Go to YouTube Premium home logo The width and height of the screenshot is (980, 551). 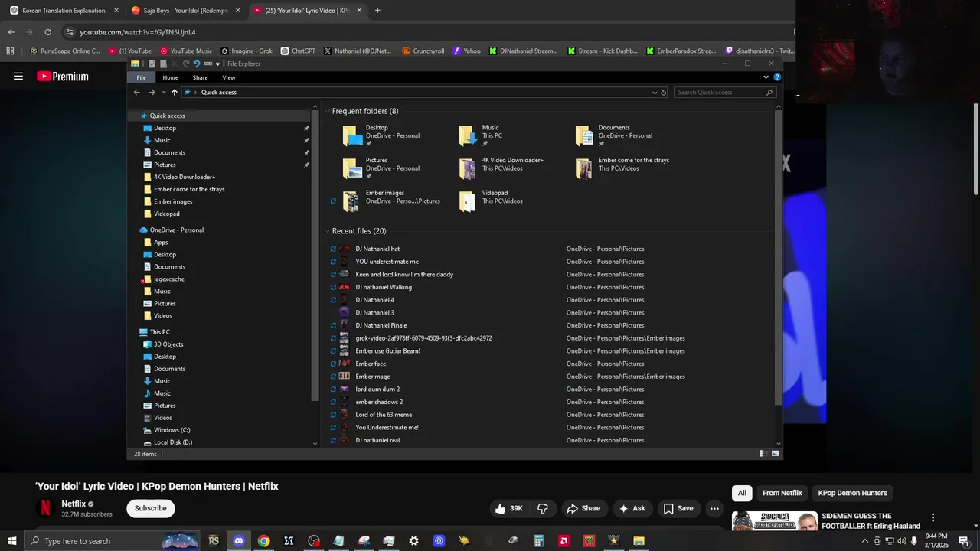(63, 77)
